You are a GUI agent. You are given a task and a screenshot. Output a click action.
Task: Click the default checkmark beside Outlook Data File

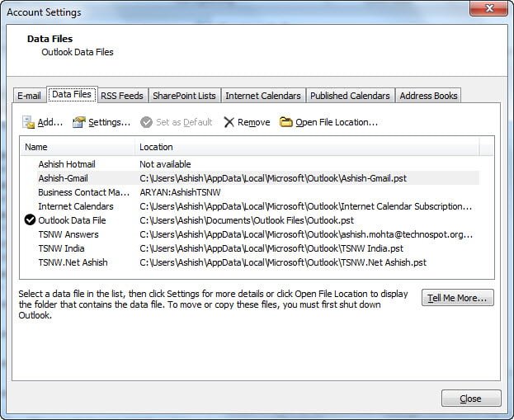(x=30, y=220)
